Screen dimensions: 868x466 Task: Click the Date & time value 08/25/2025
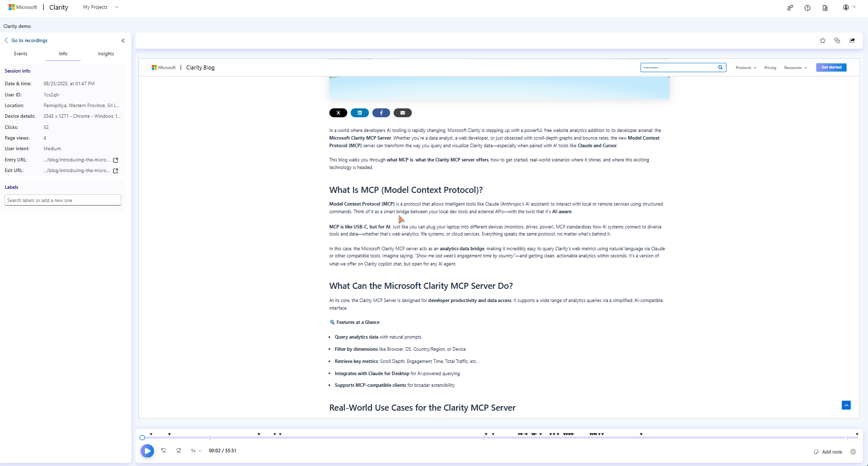pyautogui.click(x=69, y=84)
